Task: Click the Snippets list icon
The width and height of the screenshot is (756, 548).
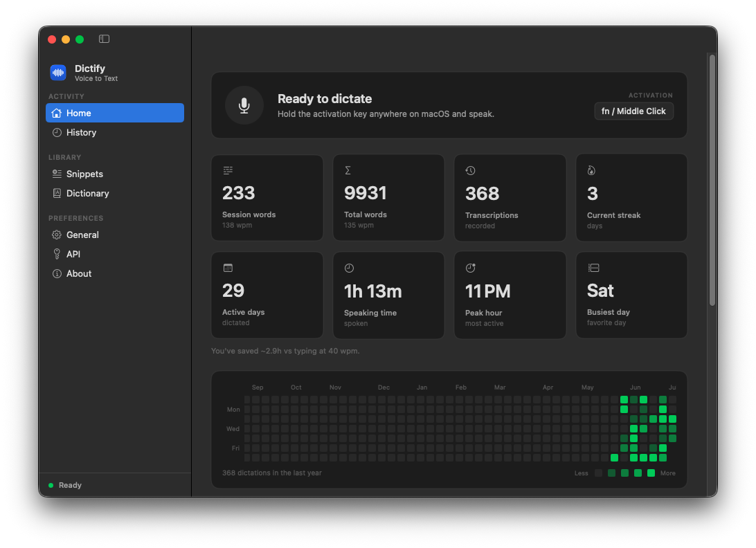Action: pos(57,174)
